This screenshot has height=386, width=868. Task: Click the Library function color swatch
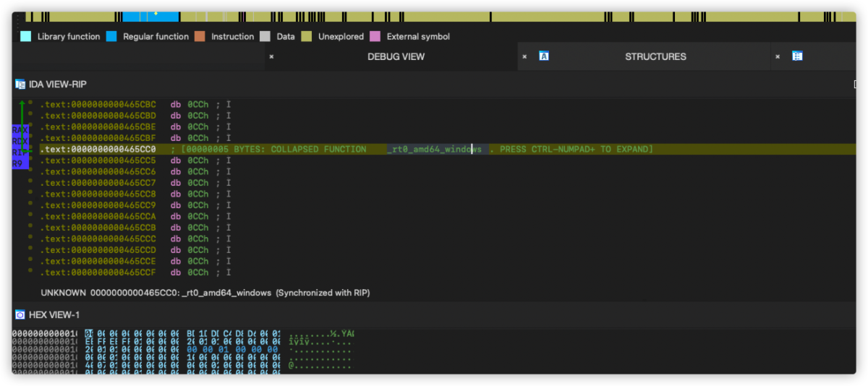click(25, 36)
